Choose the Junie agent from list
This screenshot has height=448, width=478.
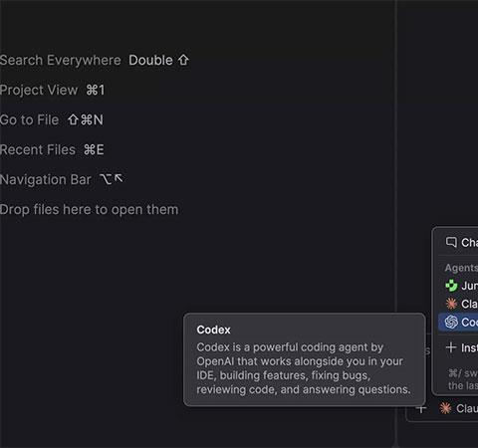458,286
